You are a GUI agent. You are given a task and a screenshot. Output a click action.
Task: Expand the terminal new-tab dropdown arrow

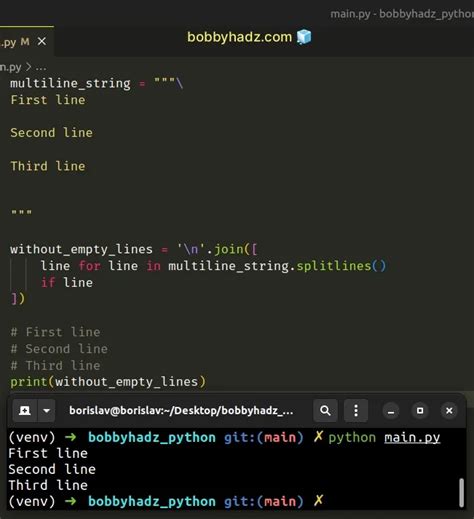coord(47,410)
